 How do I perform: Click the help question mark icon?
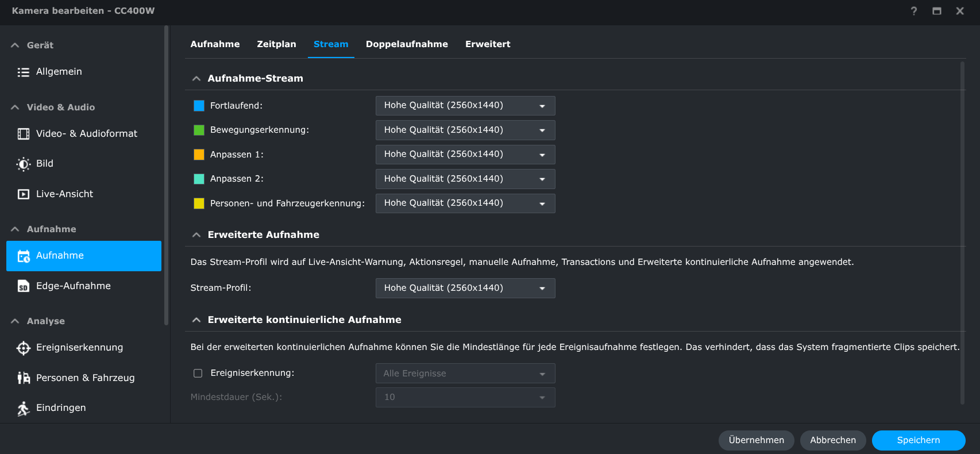click(913, 11)
